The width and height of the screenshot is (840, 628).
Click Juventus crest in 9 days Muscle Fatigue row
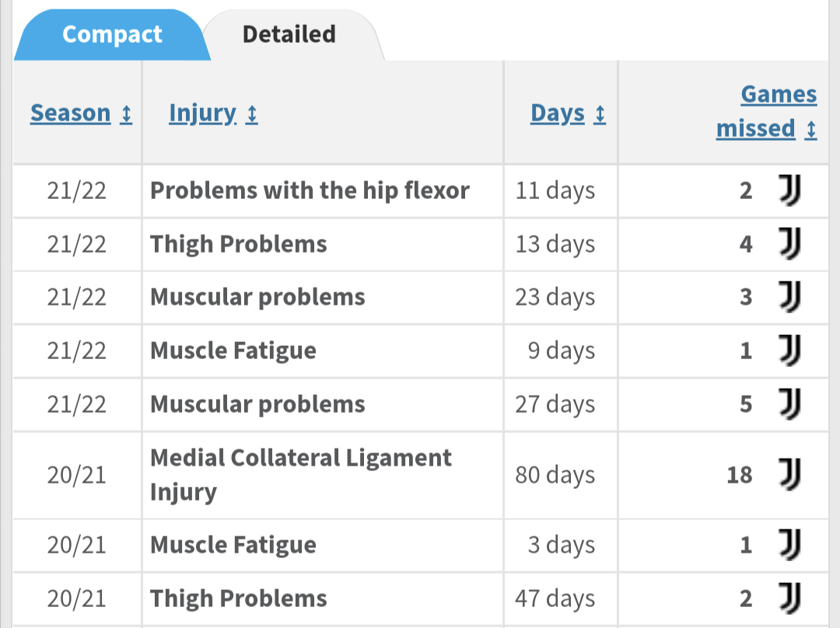[789, 351]
